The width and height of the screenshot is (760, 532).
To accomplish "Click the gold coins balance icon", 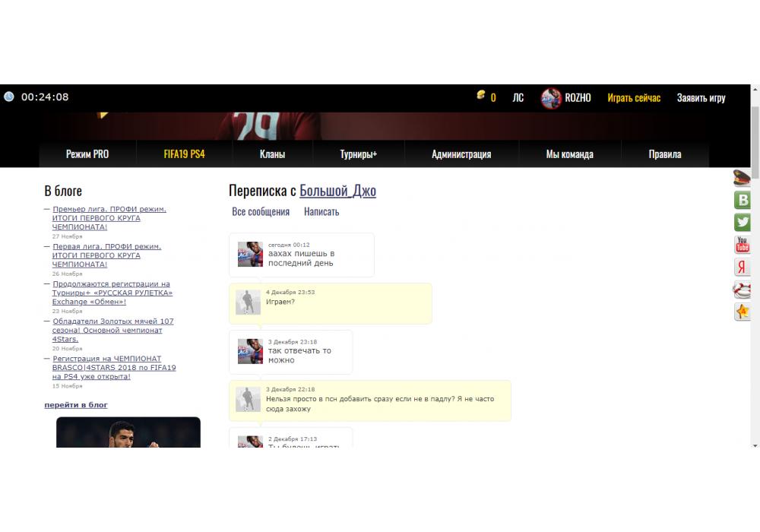I will (481, 96).
